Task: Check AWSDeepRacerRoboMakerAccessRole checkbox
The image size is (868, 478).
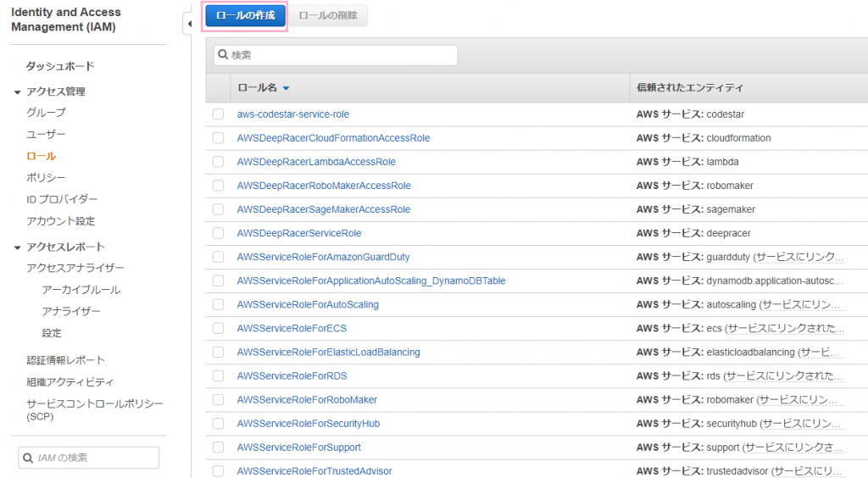Action: tap(218, 186)
